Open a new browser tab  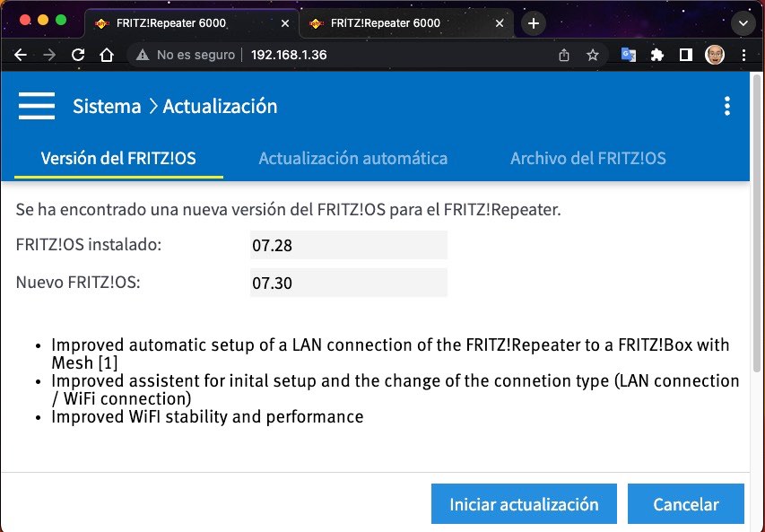click(534, 23)
